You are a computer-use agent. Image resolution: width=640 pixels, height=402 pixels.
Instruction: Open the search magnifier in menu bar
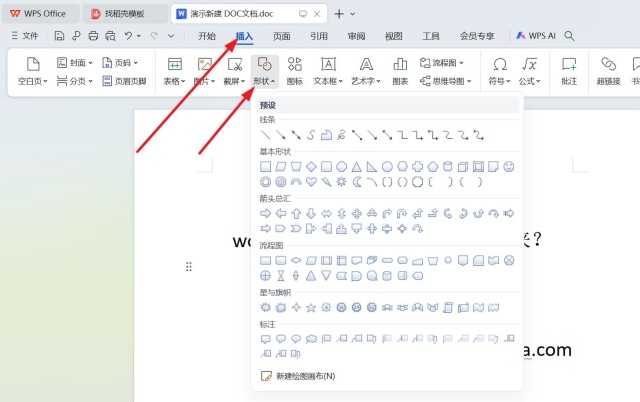[x=569, y=36]
